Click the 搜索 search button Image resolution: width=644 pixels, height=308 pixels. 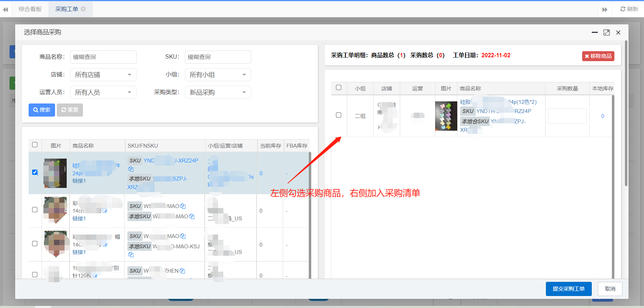[x=42, y=110]
